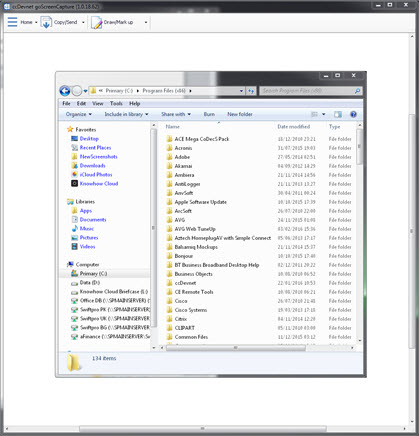Open the Edit menu
The image size is (419, 436).
click(81, 103)
